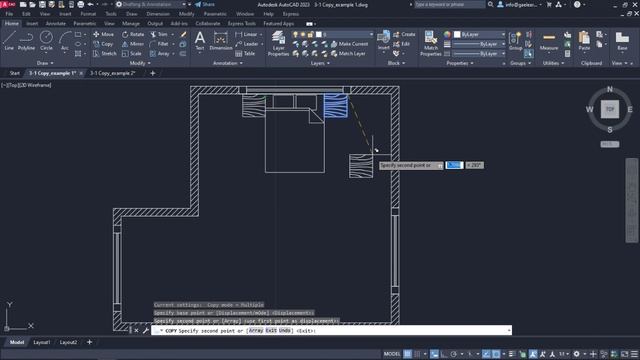Open the Annotate ribbon tab
640x360 pixels.
(56, 24)
